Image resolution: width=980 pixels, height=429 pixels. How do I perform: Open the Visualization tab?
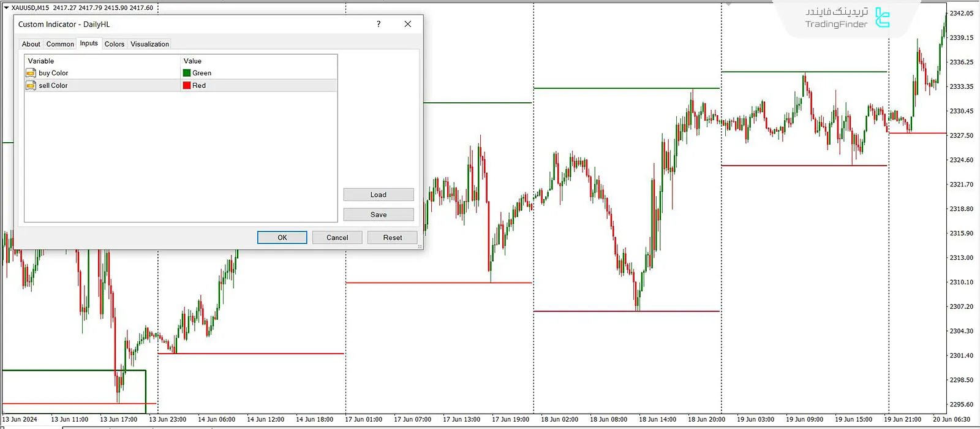(149, 44)
